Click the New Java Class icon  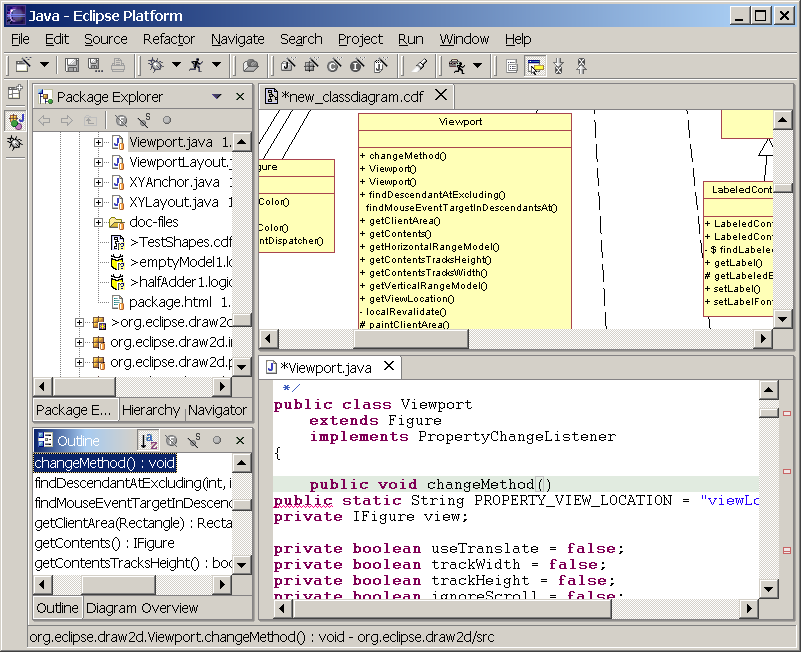(334, 65)
